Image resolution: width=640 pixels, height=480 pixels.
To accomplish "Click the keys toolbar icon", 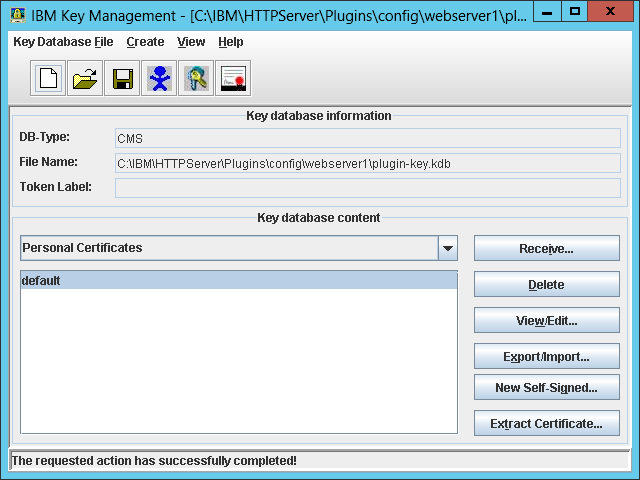I will (x=196, y=78).
